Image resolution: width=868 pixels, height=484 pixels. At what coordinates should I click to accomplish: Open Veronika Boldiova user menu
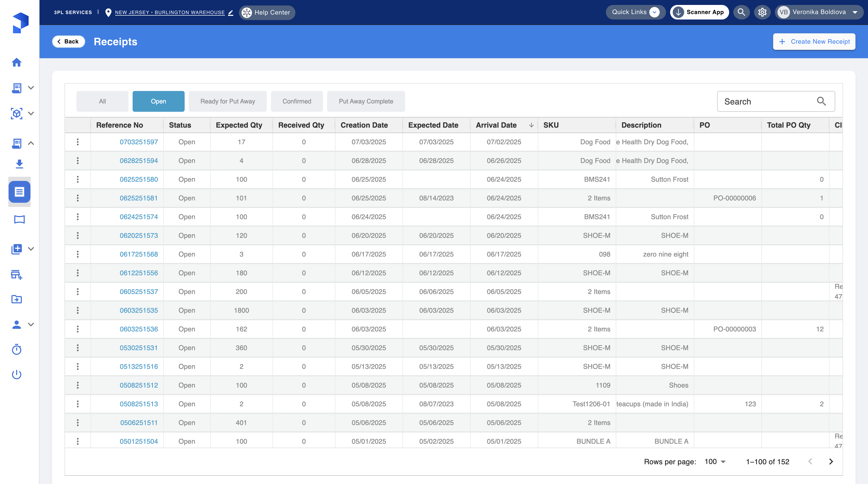[819, 12]
